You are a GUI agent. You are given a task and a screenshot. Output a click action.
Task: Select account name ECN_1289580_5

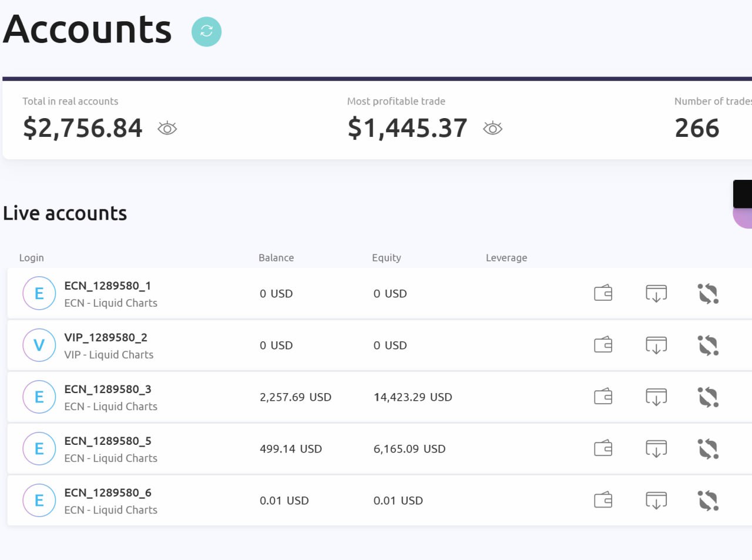pyautogui.click(x=108, y=441)
